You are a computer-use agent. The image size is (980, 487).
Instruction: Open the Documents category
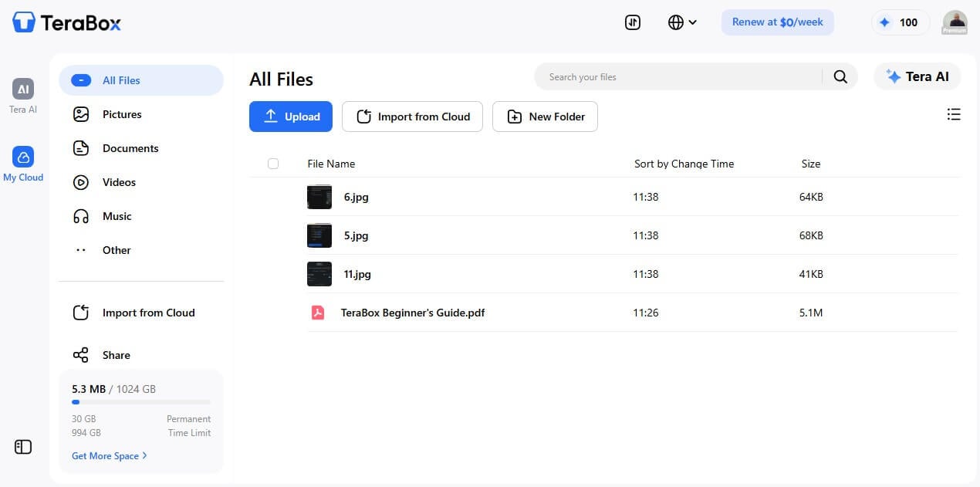(x=141, y=148)
